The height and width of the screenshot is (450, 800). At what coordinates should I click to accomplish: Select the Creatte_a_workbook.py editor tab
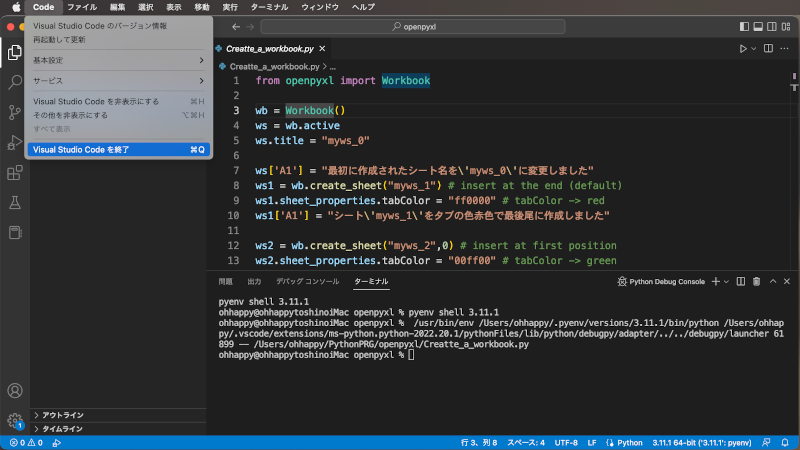click(x=269, y=48)
